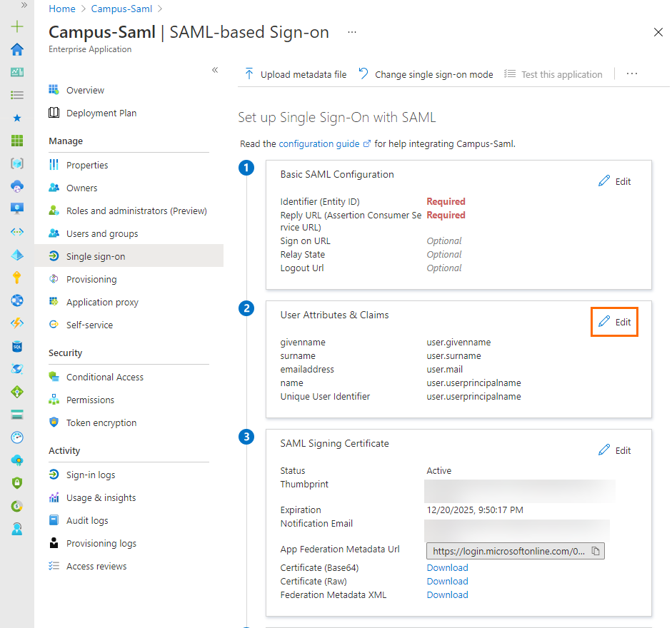Close the SAML-based Sign-on blade
Image resolution: width=672 pixels, height=628 pixels.
[658, 32]
